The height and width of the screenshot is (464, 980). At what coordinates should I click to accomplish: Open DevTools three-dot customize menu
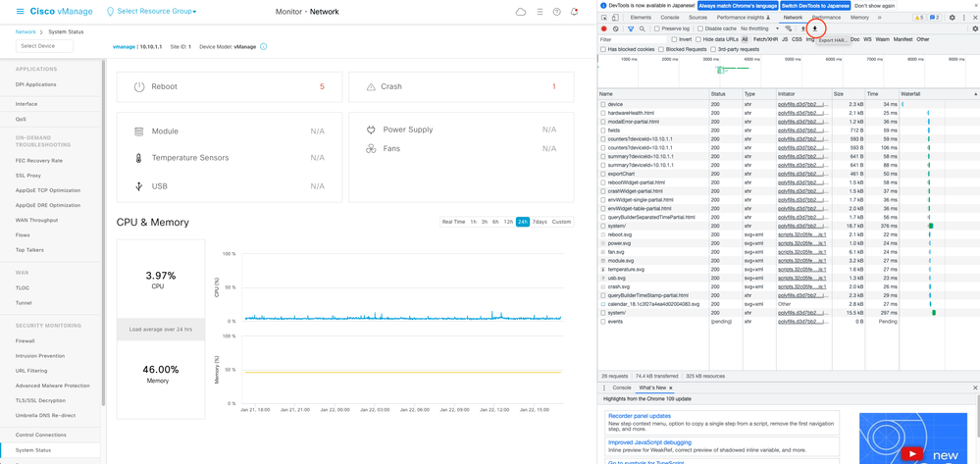tap(963, 18)
